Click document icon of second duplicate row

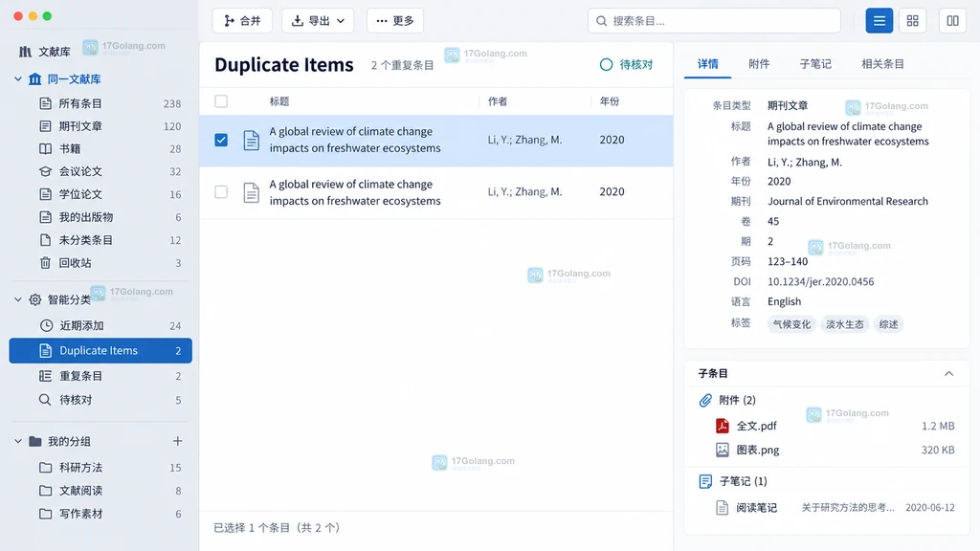[252, 192]
